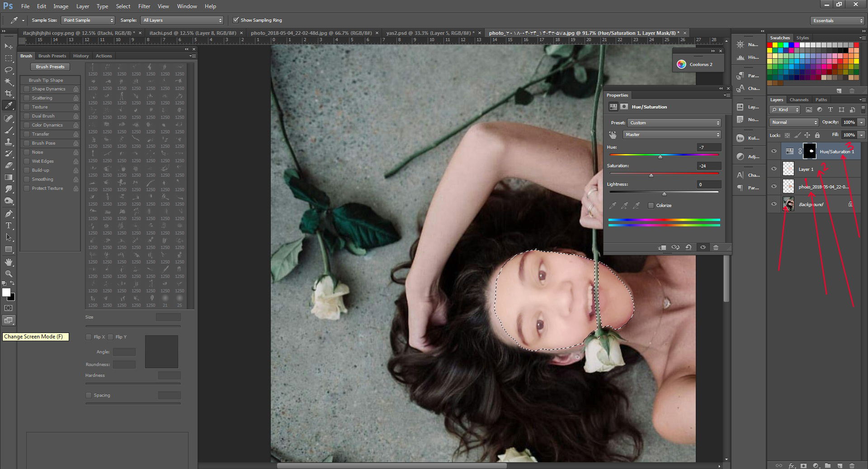
Task: Select the Magic Wand tool
Action: click(x=9, y=82)
